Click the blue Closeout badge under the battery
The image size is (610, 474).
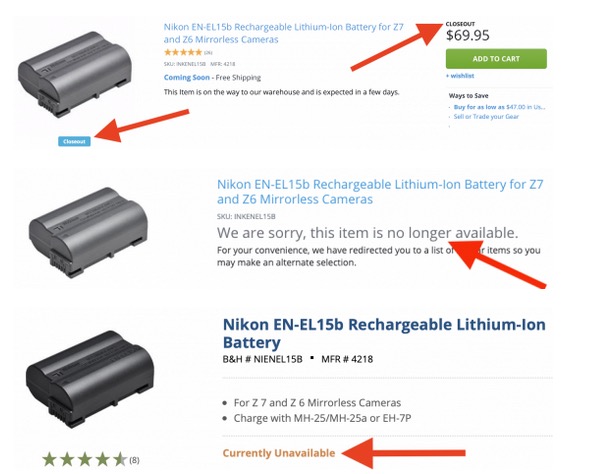pyautogui.click(x=74, y=141)
